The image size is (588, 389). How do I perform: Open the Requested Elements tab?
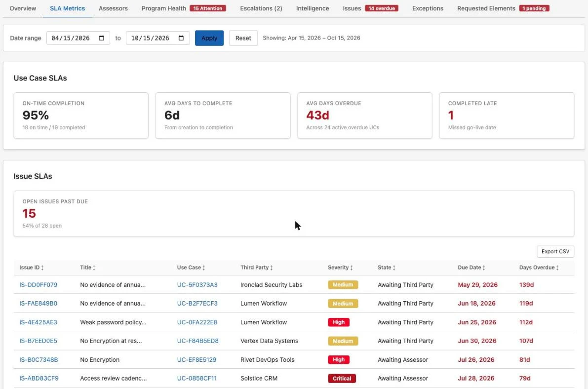[x=503, y=8]
